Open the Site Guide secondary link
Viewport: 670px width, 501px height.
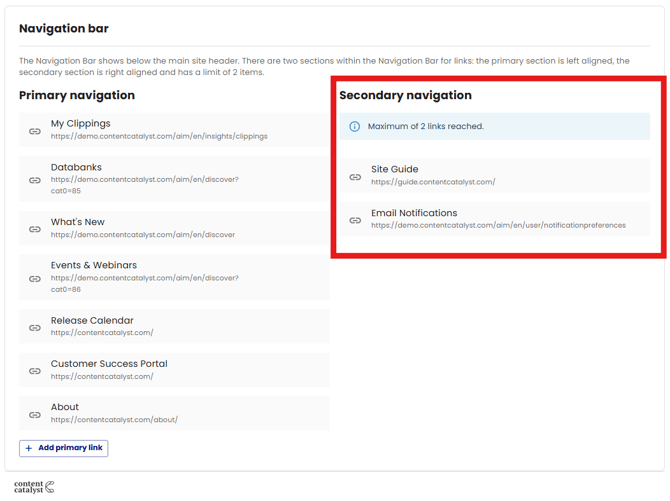pyautogui.click(x=395, y=169)
